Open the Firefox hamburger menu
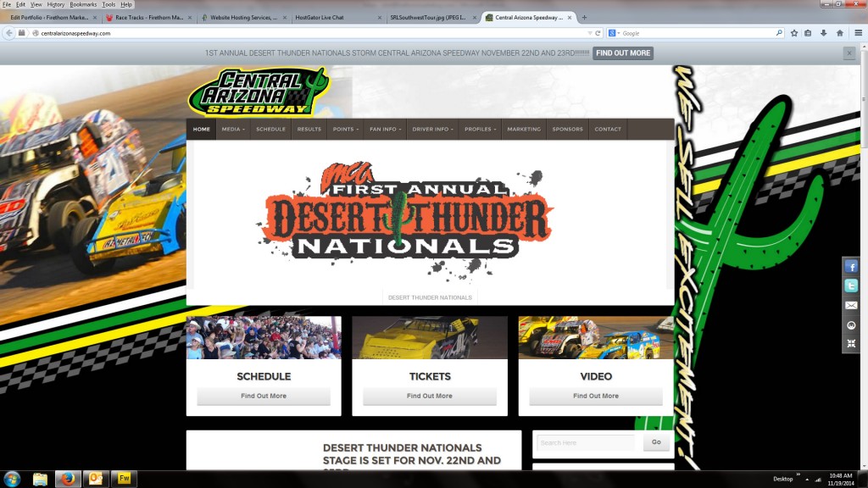 (x=858, y=33)
